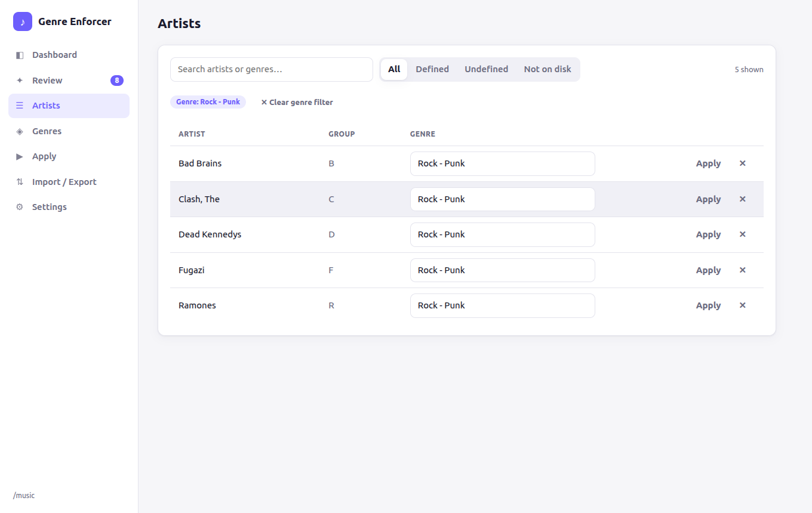The image size is (812, 513).
Task: Remove Clash, The with its X icon
Action: [x=743, y=199]
